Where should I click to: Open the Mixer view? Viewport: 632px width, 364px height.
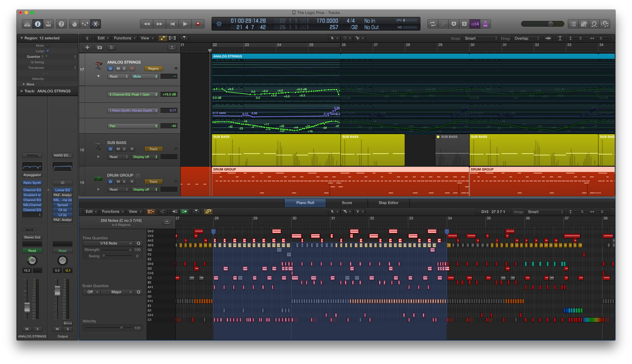85,24
